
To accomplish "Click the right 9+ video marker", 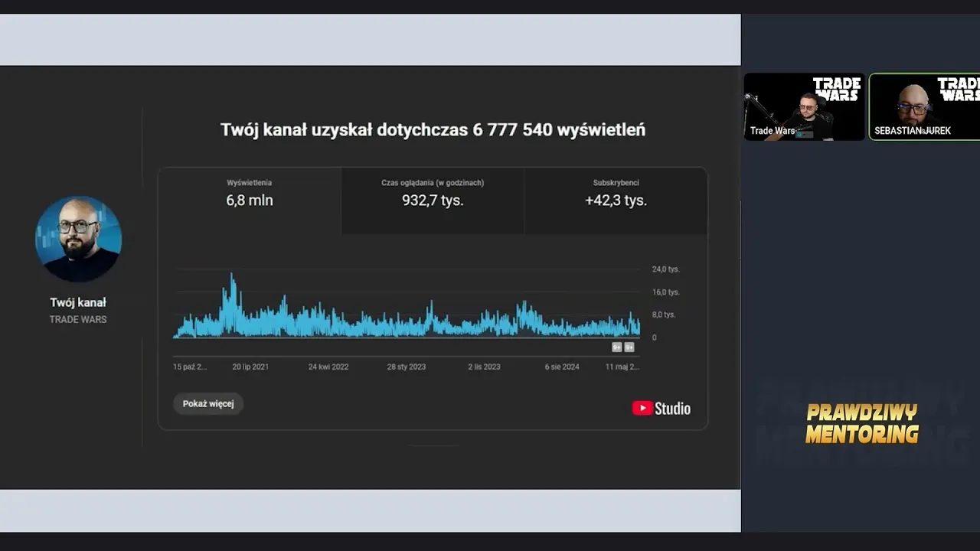I will click(x=629, y=347).
